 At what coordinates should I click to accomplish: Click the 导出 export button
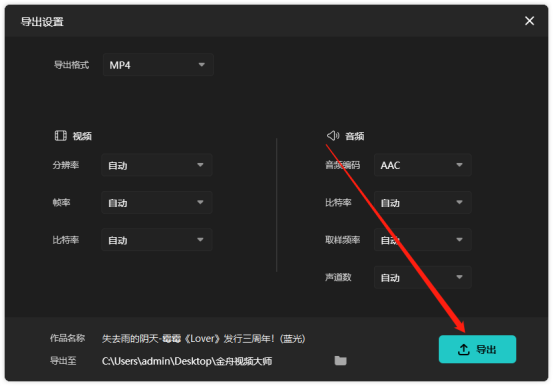pos(477,349)
